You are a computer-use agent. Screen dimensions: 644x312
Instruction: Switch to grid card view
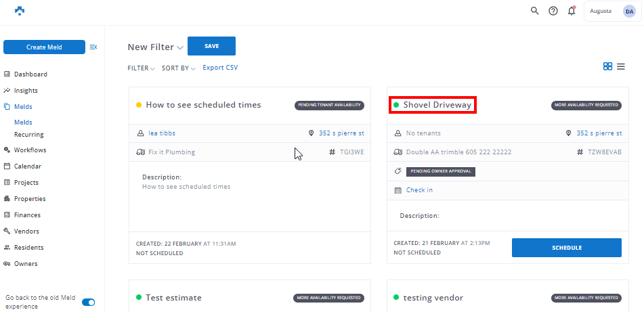[x=607, y=66]
